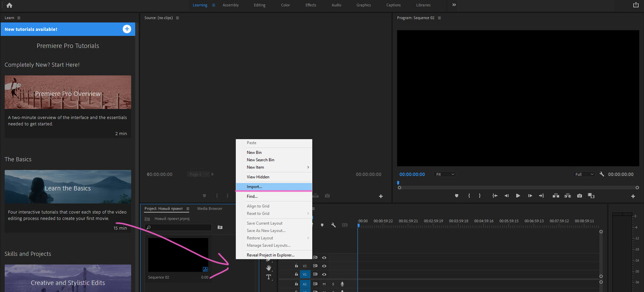Screen dimensions: 644x292
Task: Open the Learn panel menu icon
Action: point(19,18)
